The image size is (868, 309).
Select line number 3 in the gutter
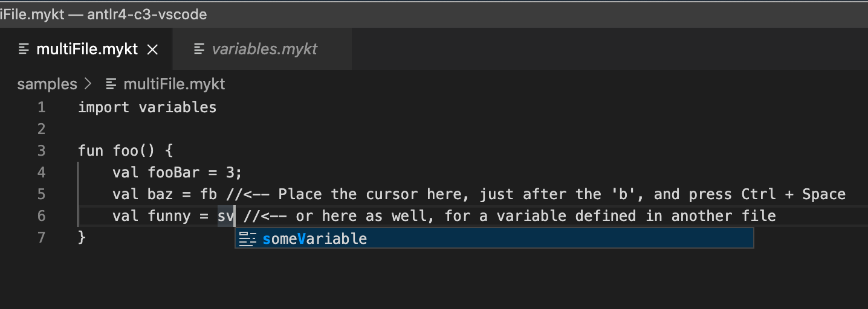41,151
